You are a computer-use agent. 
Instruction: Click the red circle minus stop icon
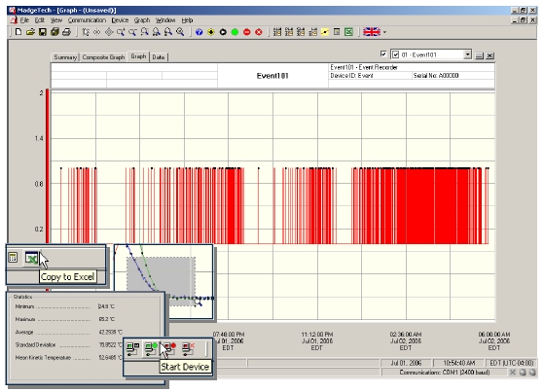246,32
